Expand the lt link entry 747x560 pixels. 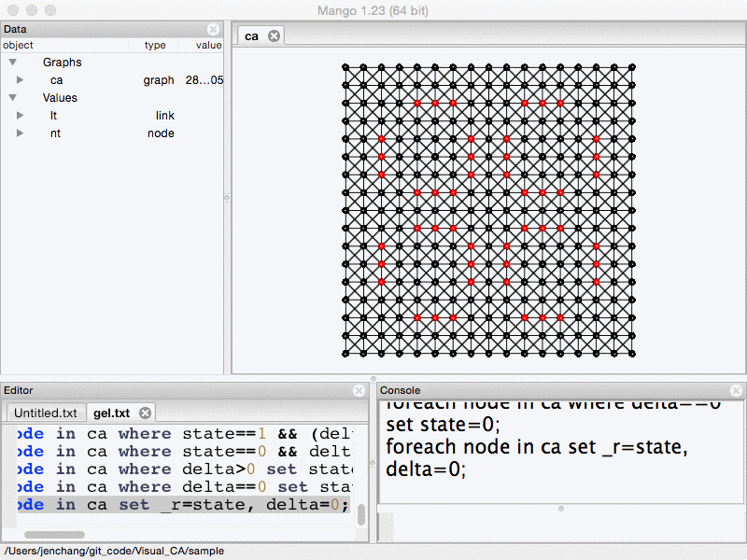pyautogui.click(x=20, y=116)
